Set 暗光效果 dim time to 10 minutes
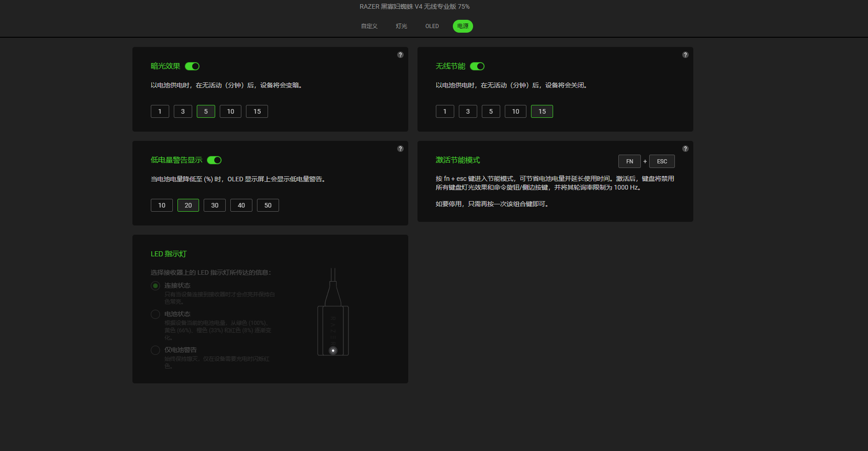Screen dimensions: 868x451 (230, 111)
